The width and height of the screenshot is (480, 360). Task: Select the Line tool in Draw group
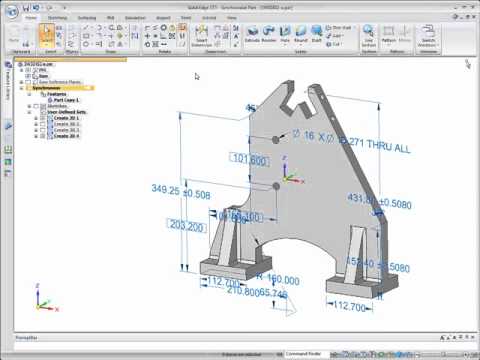[x=86, y=28]
